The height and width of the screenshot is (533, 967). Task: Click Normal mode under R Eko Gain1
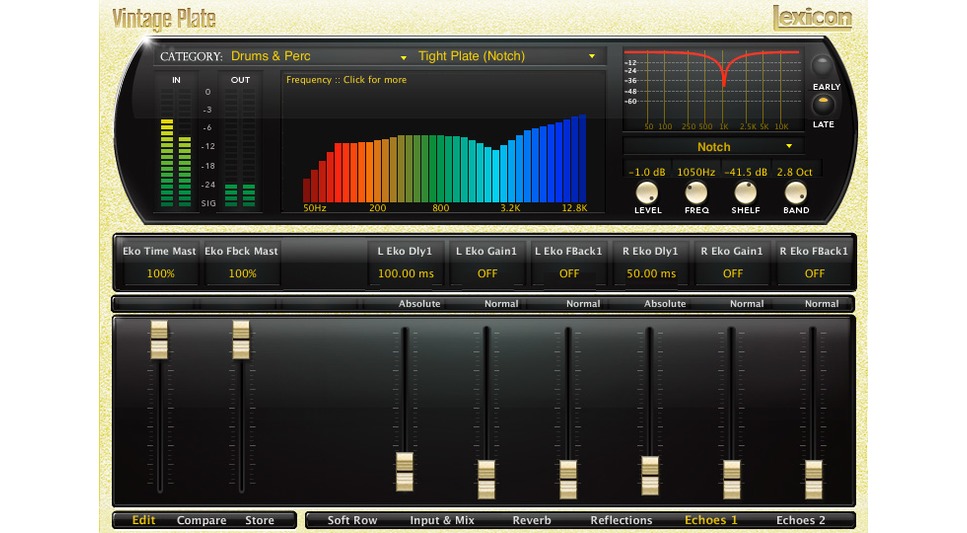tap(747, 304)
